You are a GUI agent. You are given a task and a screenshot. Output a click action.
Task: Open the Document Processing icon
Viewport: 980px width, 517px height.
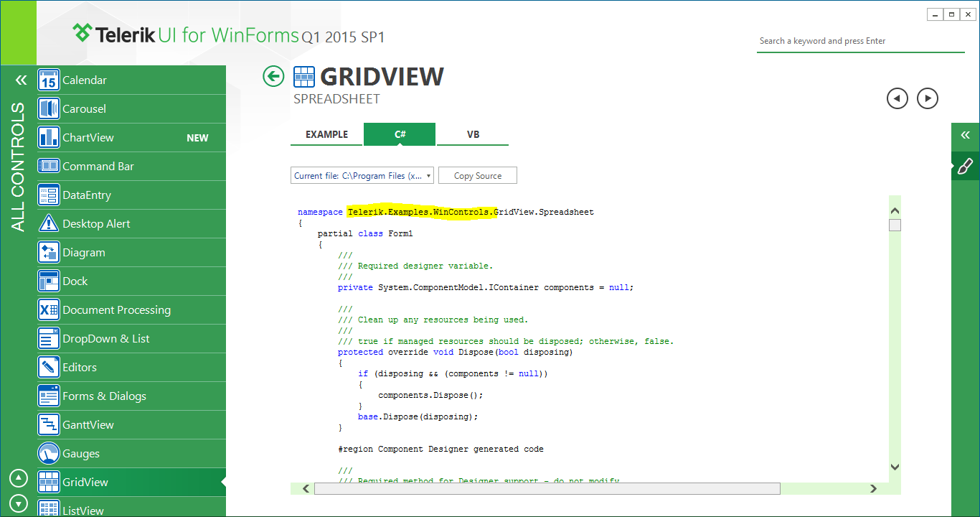pos(49,309)
